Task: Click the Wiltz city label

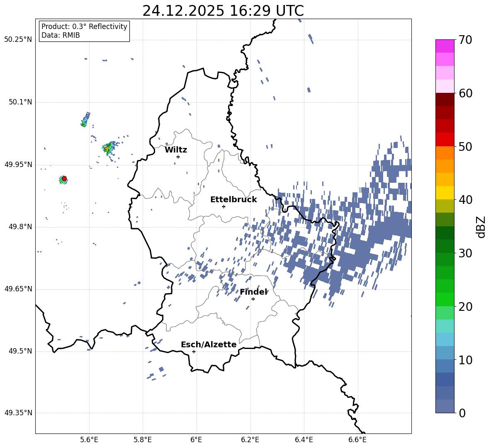Action: [x=176, y=150]
